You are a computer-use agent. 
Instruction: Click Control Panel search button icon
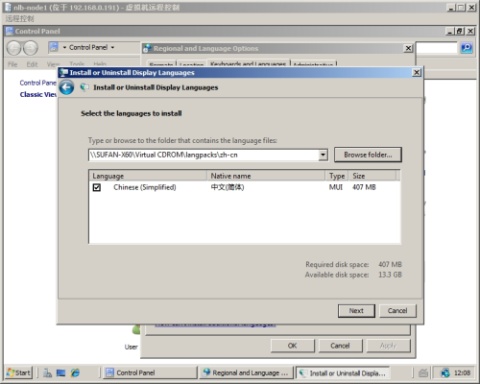[x=466, y=48]
